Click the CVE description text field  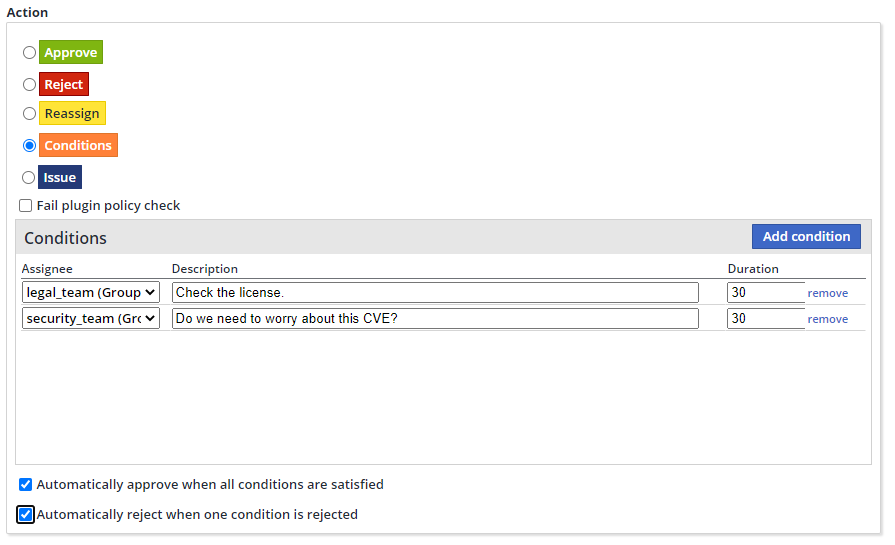pos(435,319)
